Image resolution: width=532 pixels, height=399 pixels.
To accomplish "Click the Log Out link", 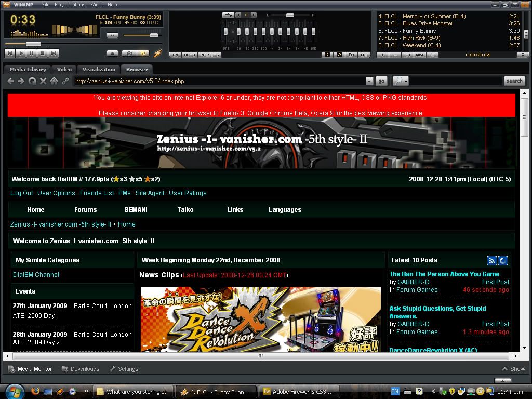I will [22, 193].
